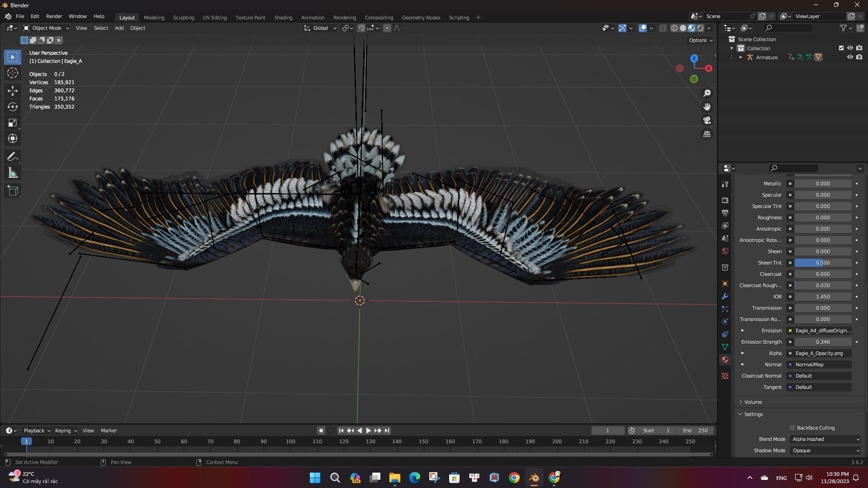Open the Global transform orientation dropdown
This screenshot has height=488, width=868.
click(320, 28)
